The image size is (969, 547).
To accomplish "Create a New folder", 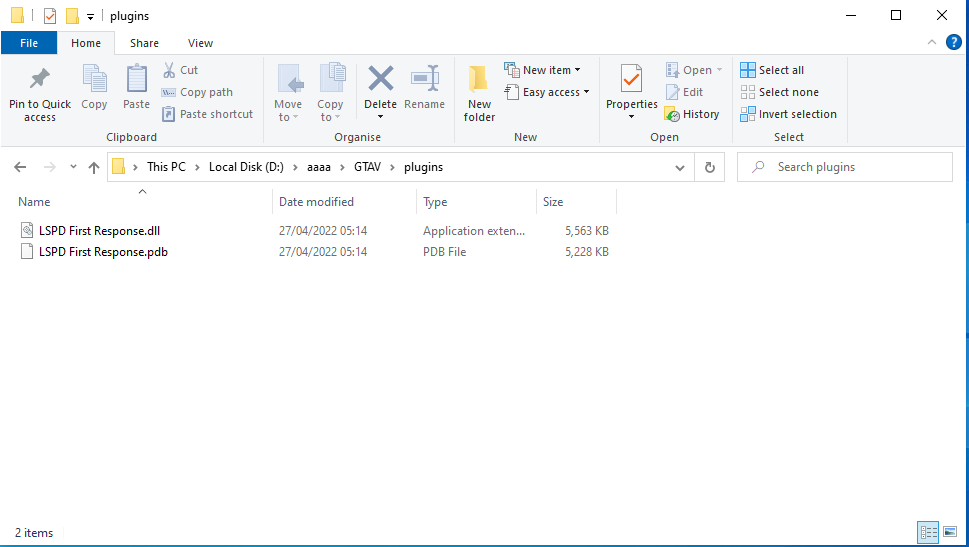I will click(479, 93).
